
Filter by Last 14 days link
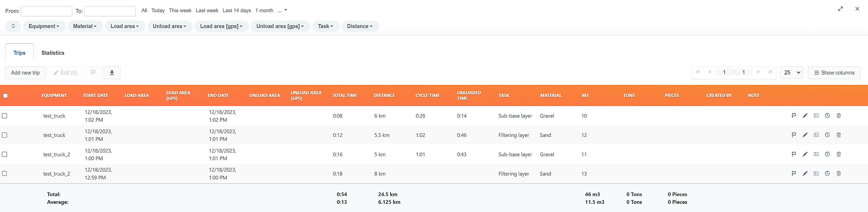point(237,11)
